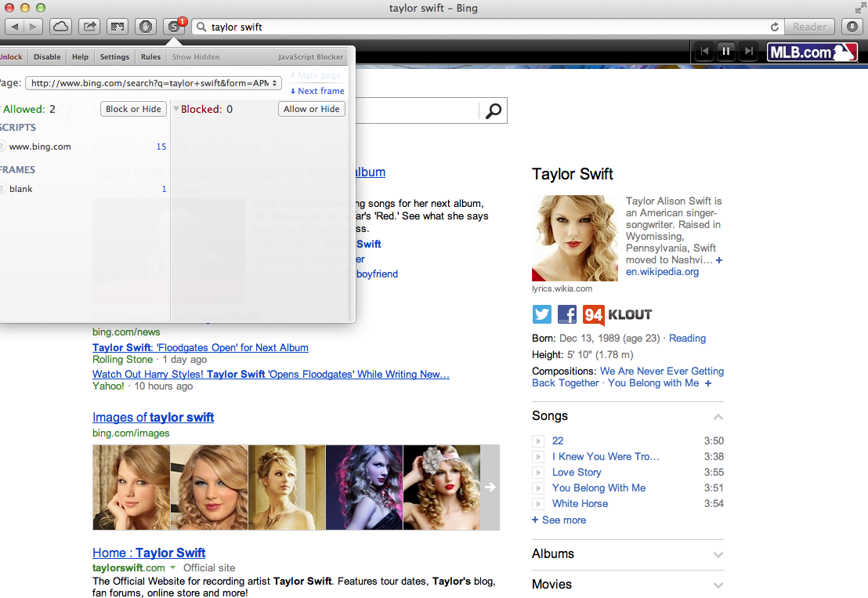Click See more songs link
Image resolution: width=868 pixels, height=598 pixels.
coord(559,520)
